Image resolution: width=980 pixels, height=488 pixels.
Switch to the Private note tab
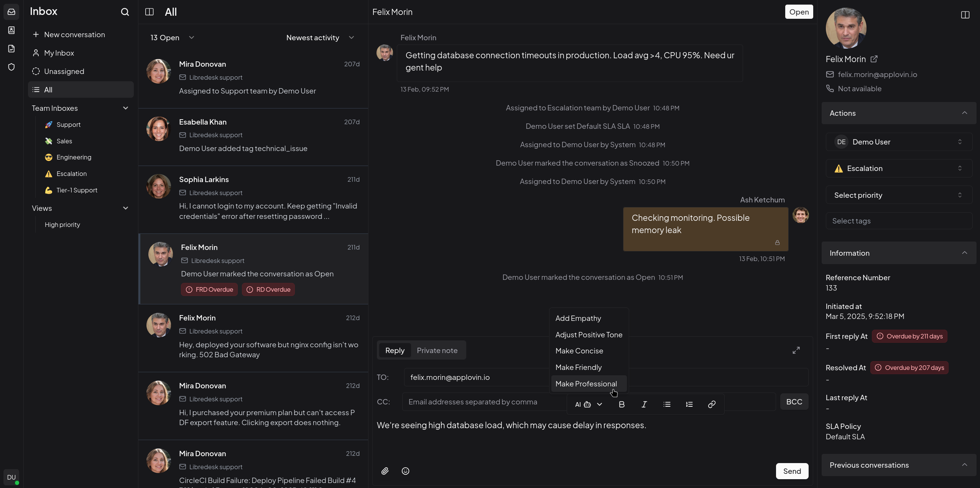[437, 350]
